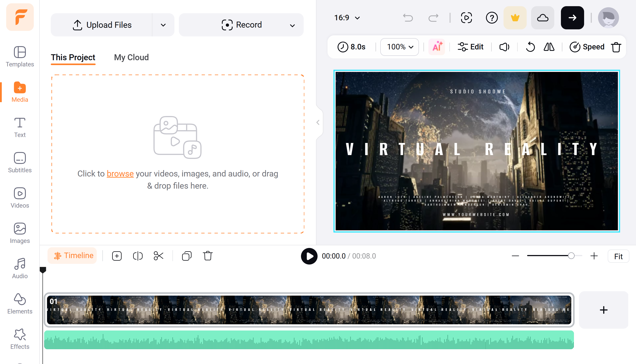Click the timeline zoom slider handle

[x=571, y=256]
